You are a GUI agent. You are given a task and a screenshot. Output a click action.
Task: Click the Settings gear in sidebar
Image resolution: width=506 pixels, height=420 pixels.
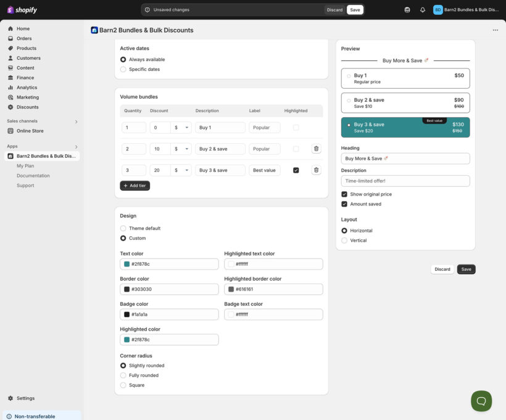point(11,398)
